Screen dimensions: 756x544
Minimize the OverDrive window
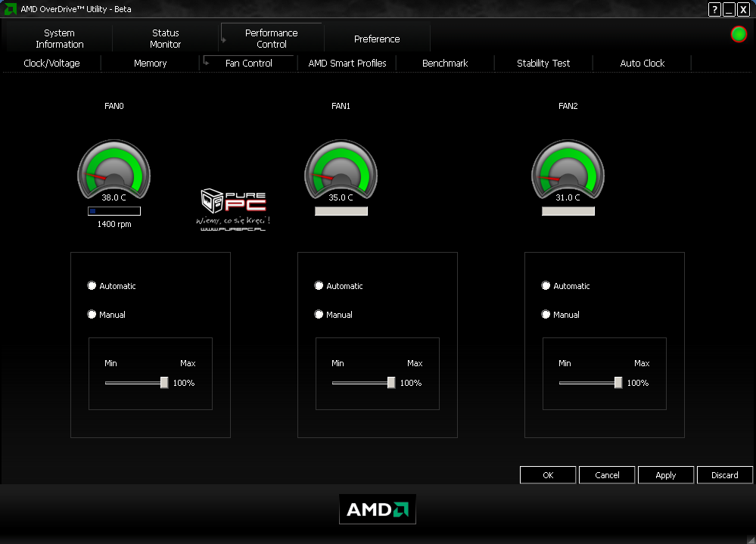click(729, 9)
